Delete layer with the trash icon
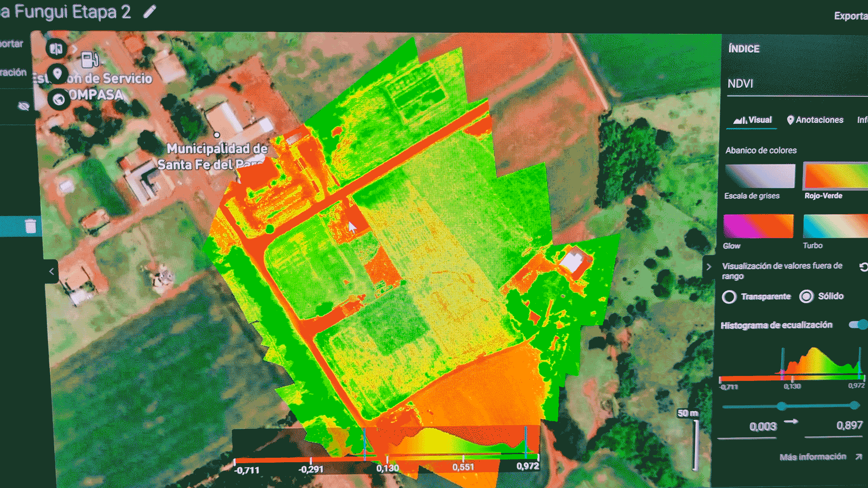This screenshot has width=868, height=488. (x=30, y=226)
